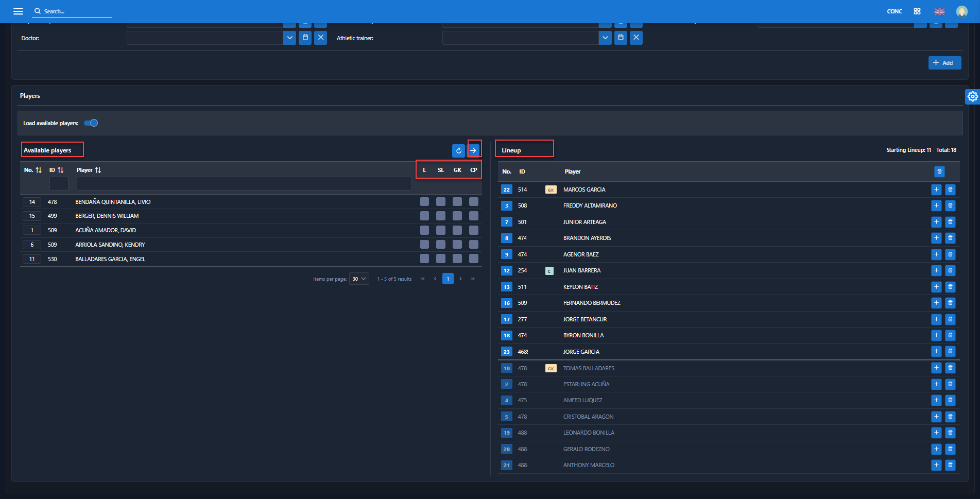Check the L box for Bendaña Quintanilla
Image resolution: width=980 pixels, height=499 pixels.
(x=424, y=202)
